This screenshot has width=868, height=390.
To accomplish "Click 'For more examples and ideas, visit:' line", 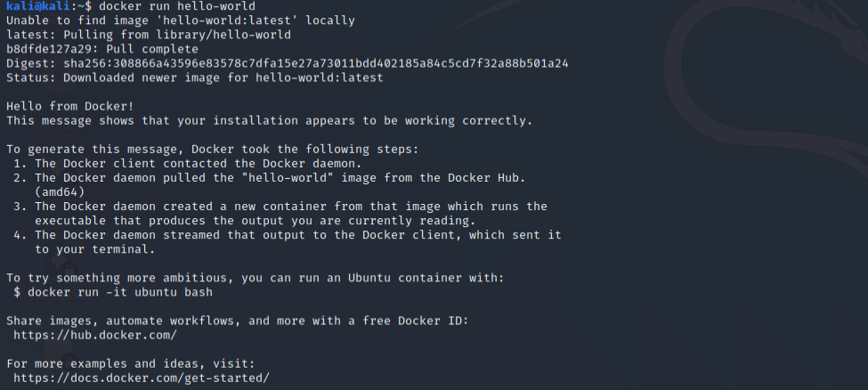I will [x=131, y=364].
